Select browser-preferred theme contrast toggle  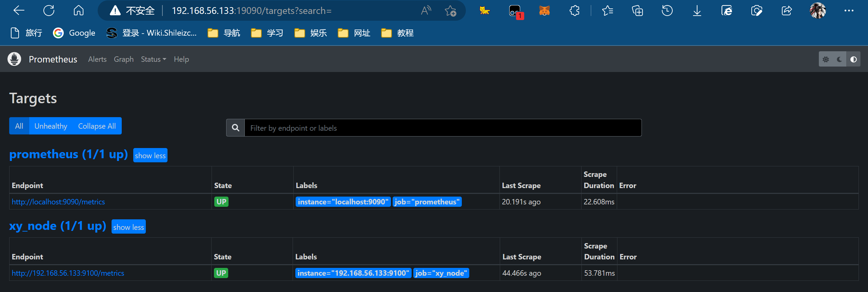click(853, 59)
